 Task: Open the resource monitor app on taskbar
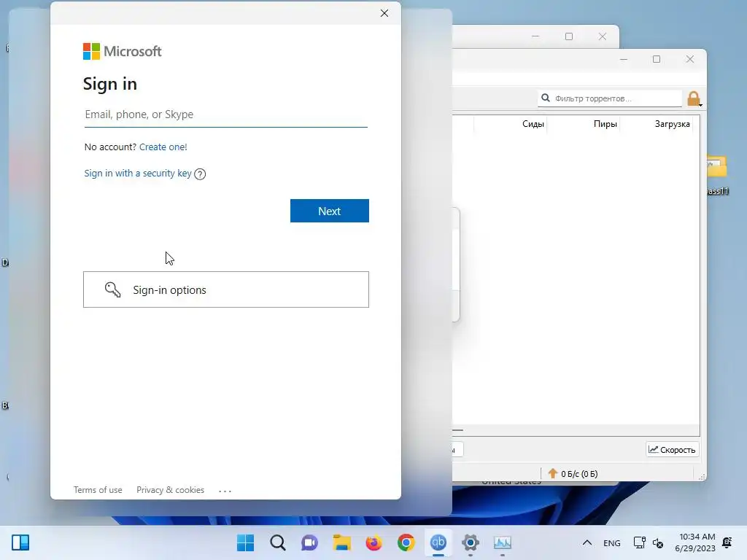point(502,542)
